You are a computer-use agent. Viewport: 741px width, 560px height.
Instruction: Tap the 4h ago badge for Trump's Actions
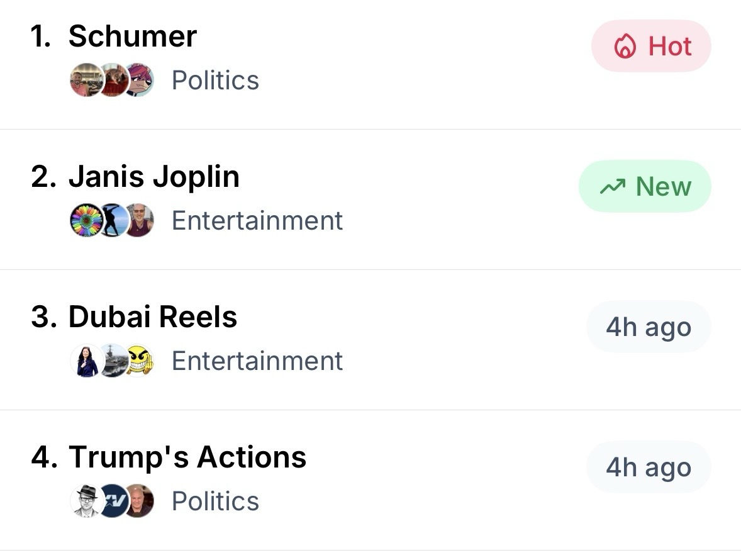click(649, 468)
